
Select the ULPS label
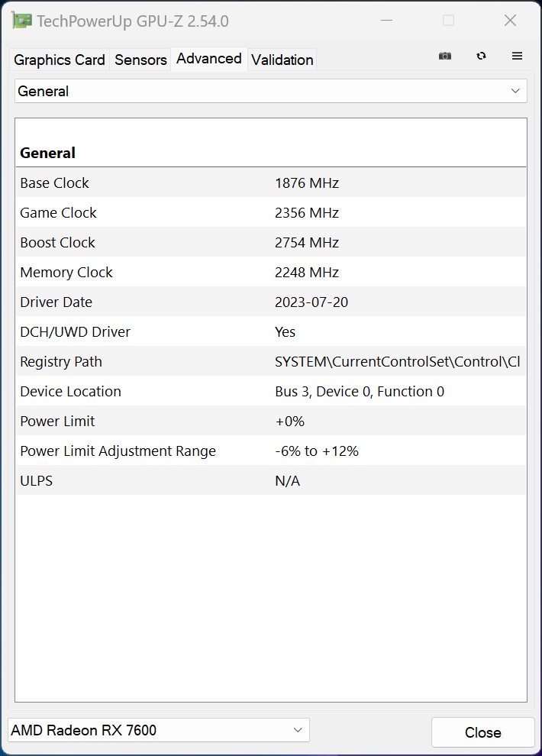(36, 480)
